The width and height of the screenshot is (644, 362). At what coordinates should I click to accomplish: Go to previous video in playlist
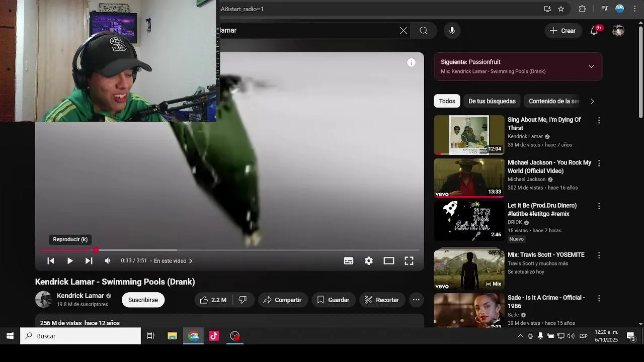pos(51,261)
